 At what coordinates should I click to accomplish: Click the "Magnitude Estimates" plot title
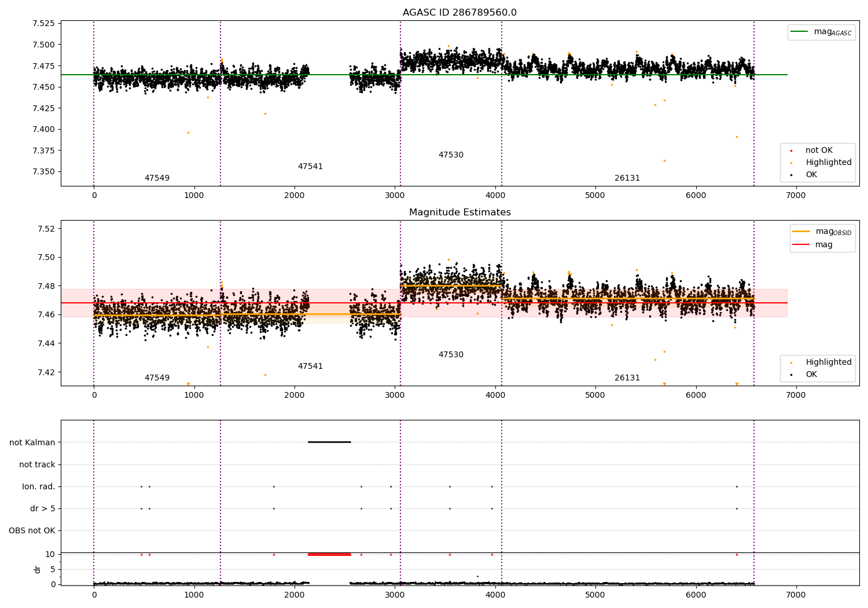[459, 213]
